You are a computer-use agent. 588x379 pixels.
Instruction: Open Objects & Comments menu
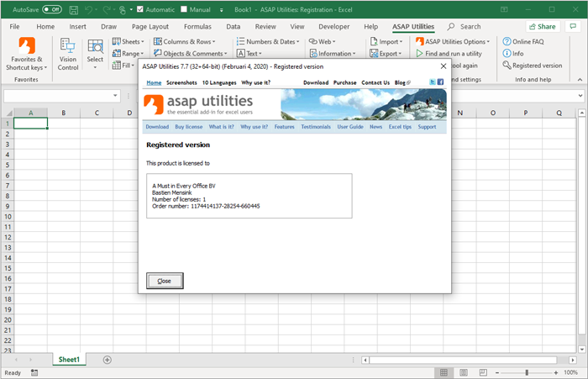tap(191, 54)
